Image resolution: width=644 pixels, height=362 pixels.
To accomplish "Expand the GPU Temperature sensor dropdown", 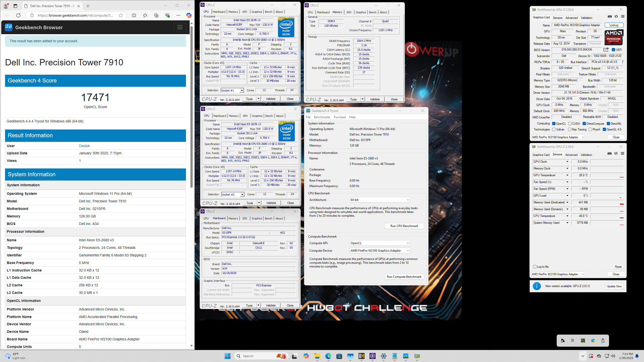I will click(x=567, y=175).
